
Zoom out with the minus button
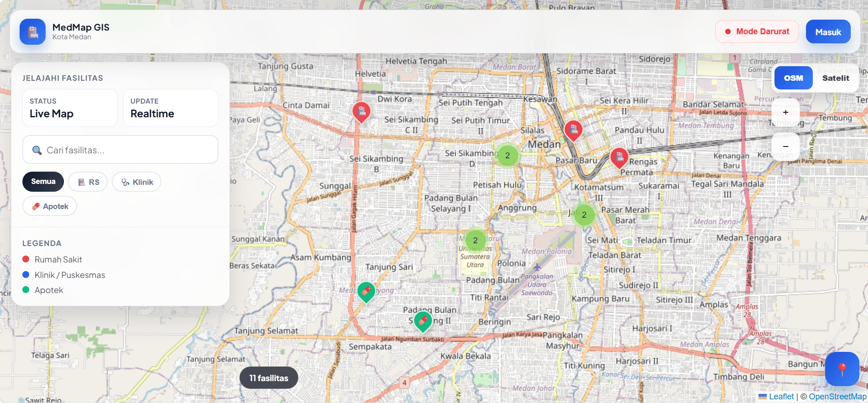785,146
